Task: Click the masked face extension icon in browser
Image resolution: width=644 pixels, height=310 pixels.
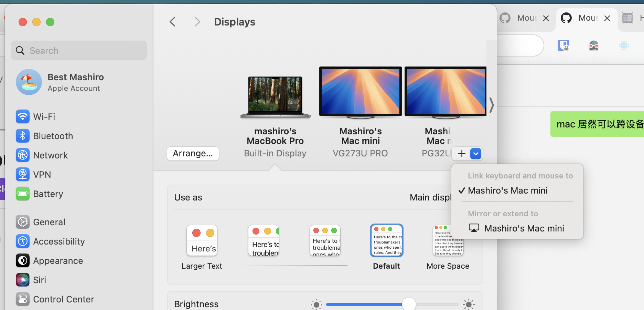Action: point(594,45)
